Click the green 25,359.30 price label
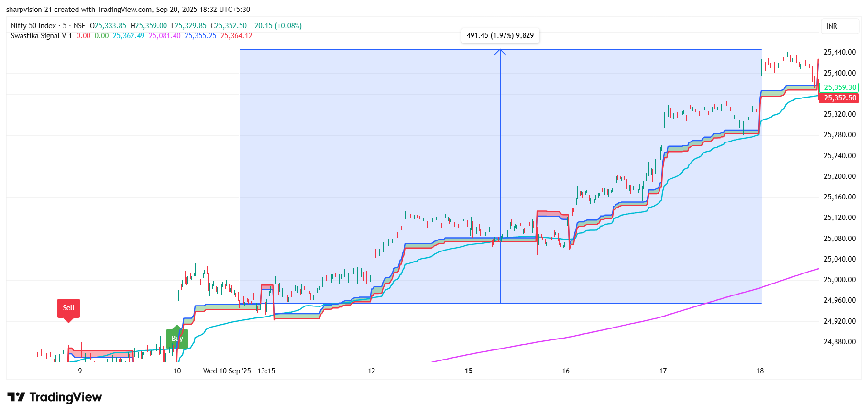Viewport: 868px width, 415px height. (x=840, y=87)
